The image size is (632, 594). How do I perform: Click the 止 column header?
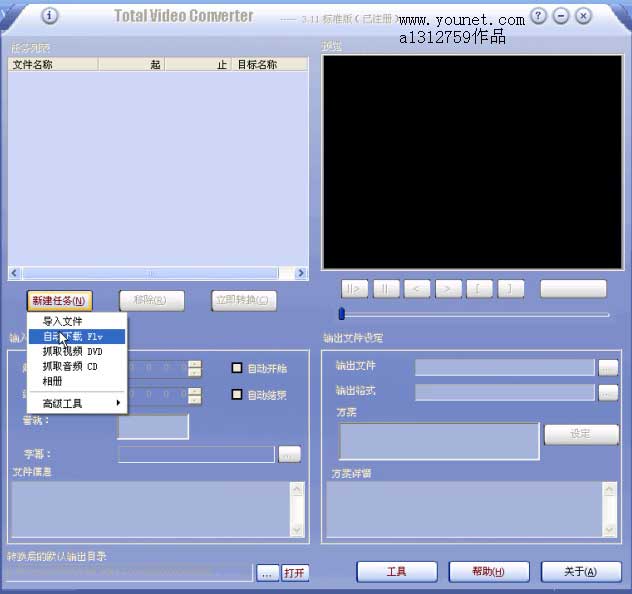click(x=198, y=64)
